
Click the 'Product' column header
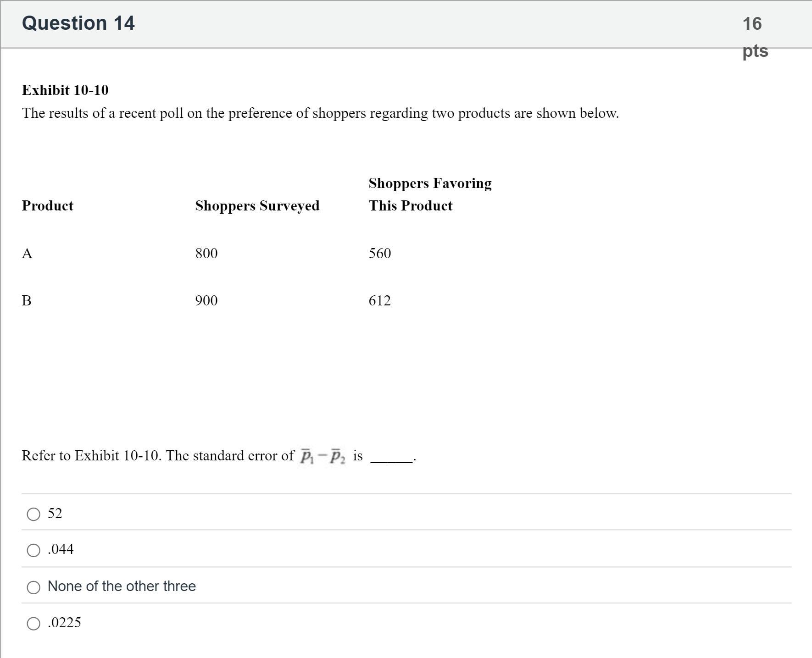[x=48, y=205]
